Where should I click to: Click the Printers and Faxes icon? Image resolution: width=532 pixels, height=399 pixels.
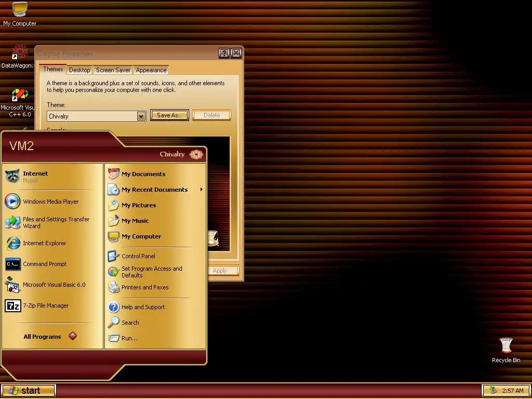point(114,287)
